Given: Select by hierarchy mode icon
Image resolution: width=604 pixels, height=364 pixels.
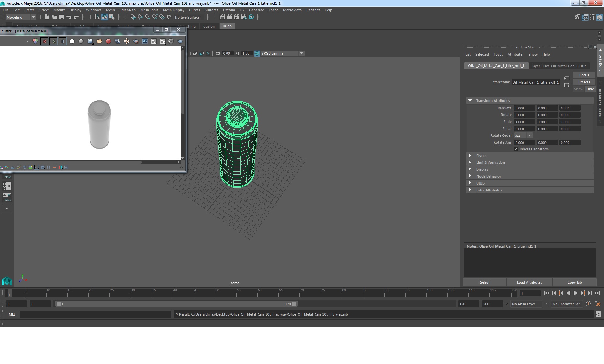Looking at the screenshot, I should coord(97,17).
